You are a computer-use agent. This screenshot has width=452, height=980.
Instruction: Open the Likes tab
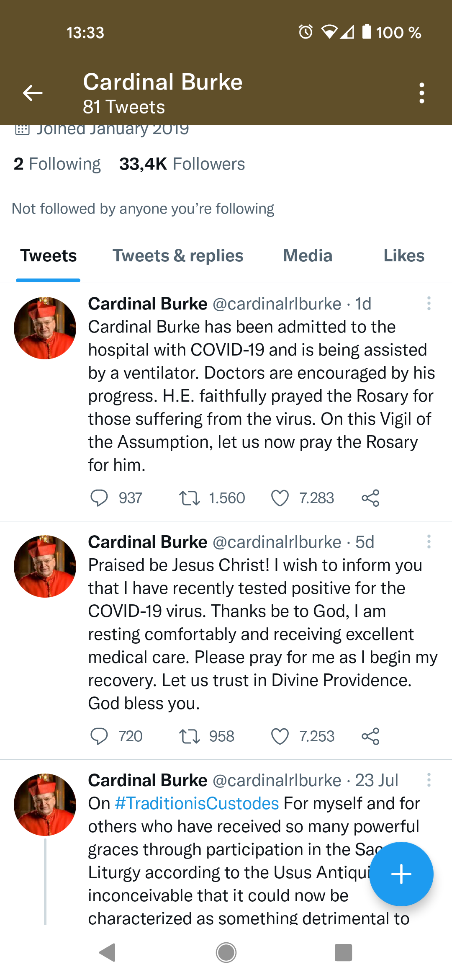(404, 256)
